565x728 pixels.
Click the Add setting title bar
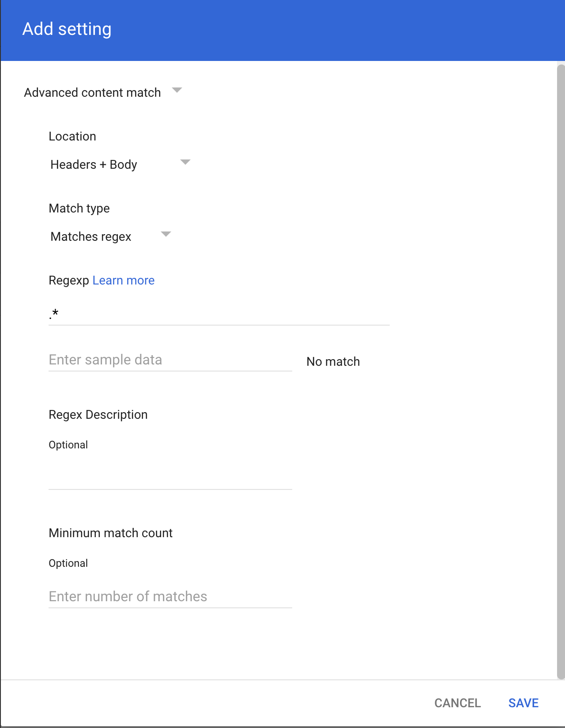67,29
